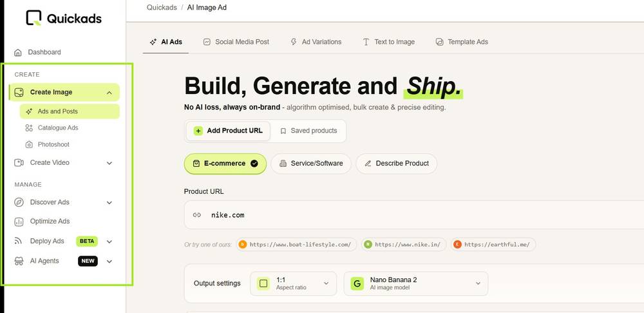The width and height of the screenshot is (644, 313).
Task: Open the Dashboard home icon
Action: [x=17, y=53]
